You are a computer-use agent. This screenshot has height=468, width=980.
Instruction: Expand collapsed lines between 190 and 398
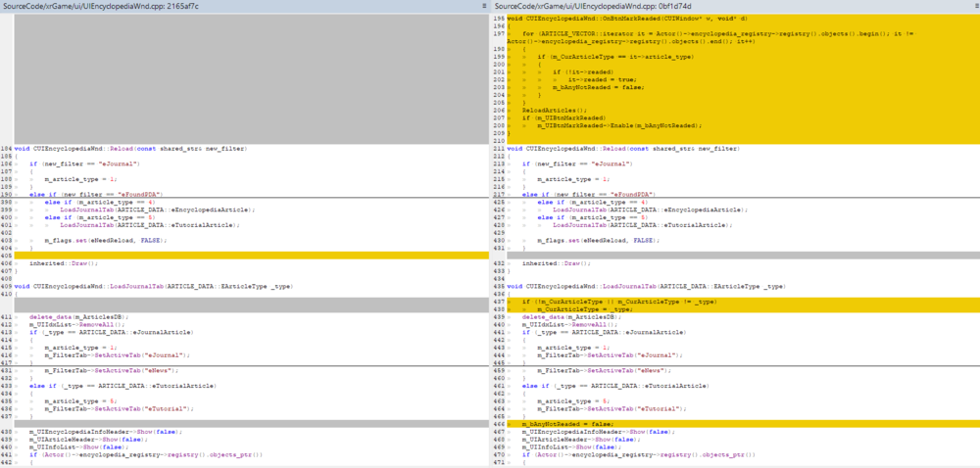[x=245, y=197]
